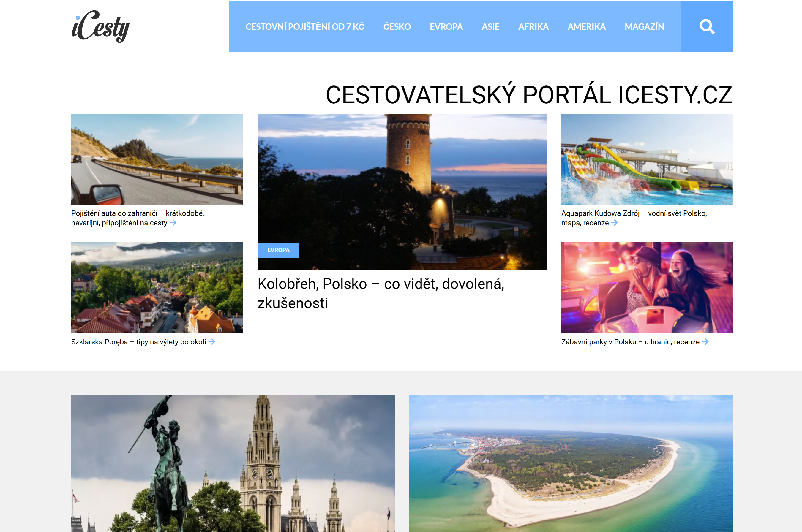Open the bumper cars amusement park thumbnail
Image resolution: width=802 pixels, height=532 pixels.
[x=647, y=287]
